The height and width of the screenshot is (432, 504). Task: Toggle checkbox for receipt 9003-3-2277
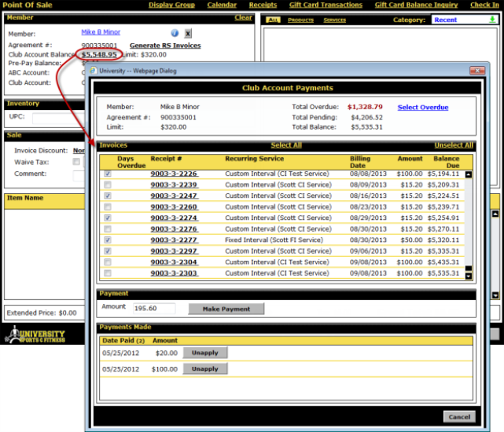(x=108, y=240)
